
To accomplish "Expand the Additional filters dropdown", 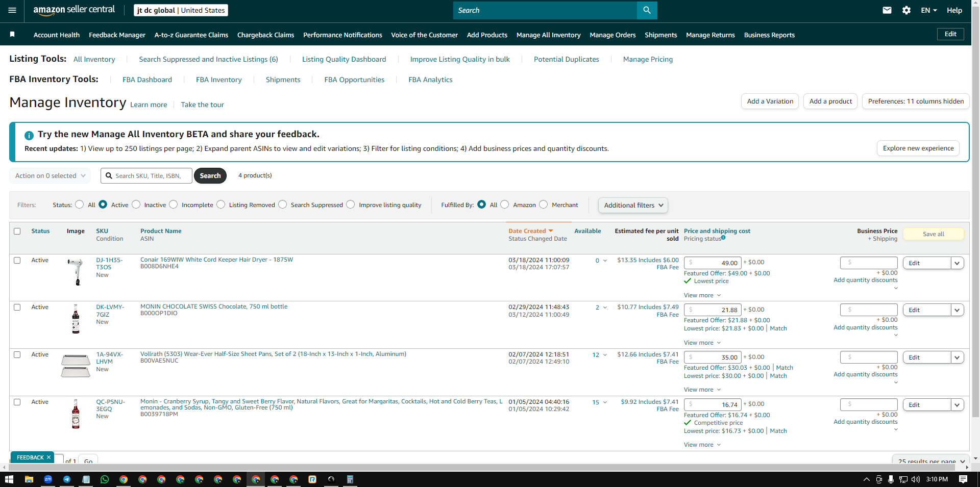I will tap(633, 205).
